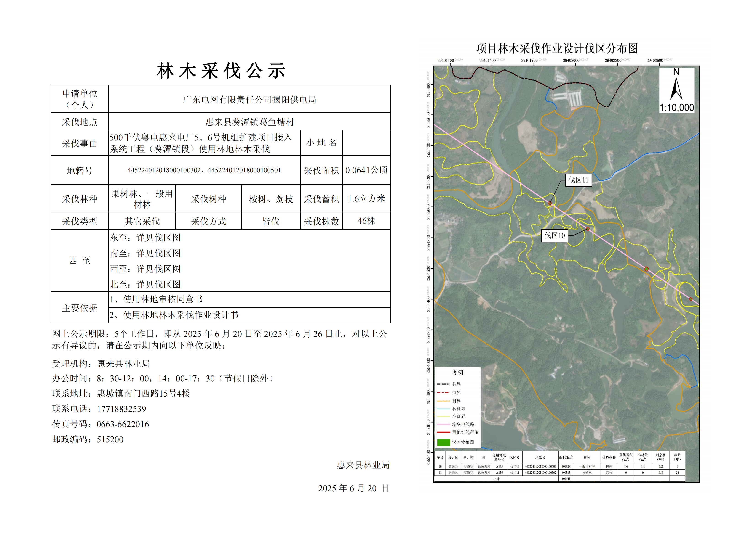Screen dimensions: 756x534
Task: Click the 采伐事由 row label
Action: pos(80,143)
